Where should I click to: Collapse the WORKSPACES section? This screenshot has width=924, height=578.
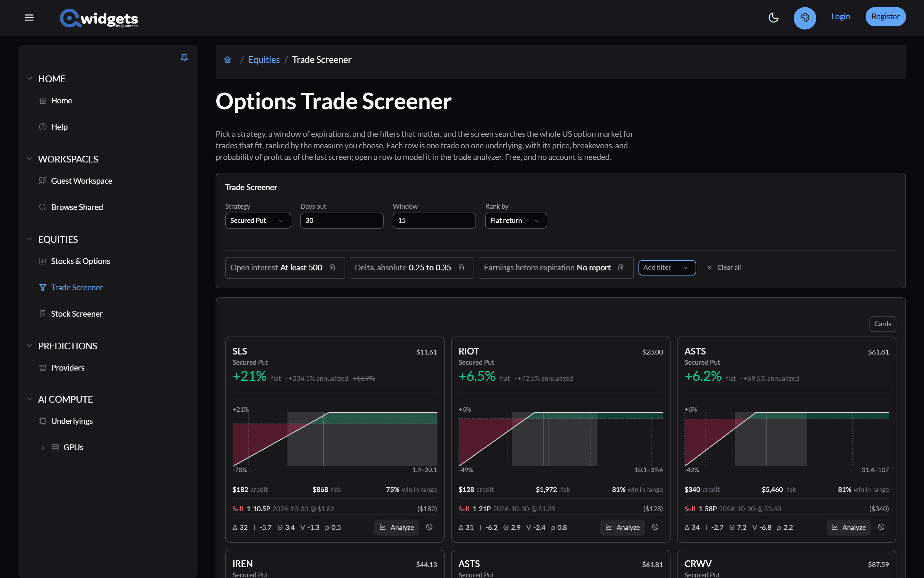click(x=30, y=159)
